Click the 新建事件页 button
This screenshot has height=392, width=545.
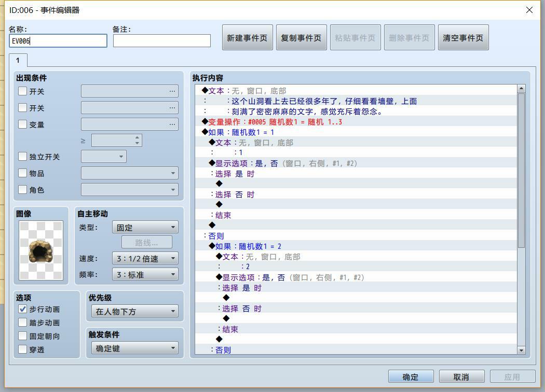click(x=248, y=37)
